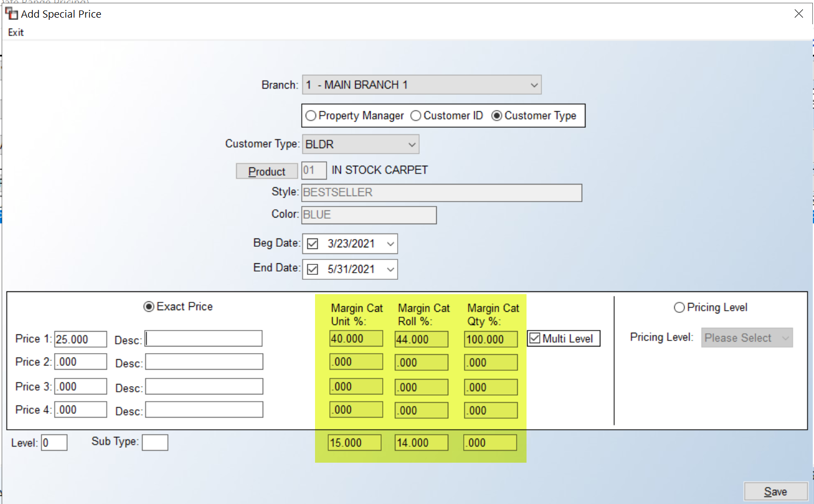The image size is (814, 504).
Task: Expand the Branch dropdown
Action: coord(422,85)
